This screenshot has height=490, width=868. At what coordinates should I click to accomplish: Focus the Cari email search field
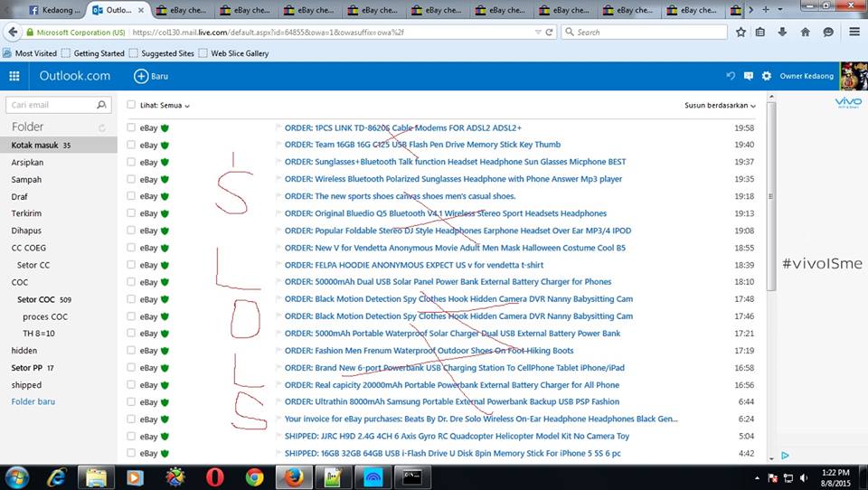pos(52,105)
